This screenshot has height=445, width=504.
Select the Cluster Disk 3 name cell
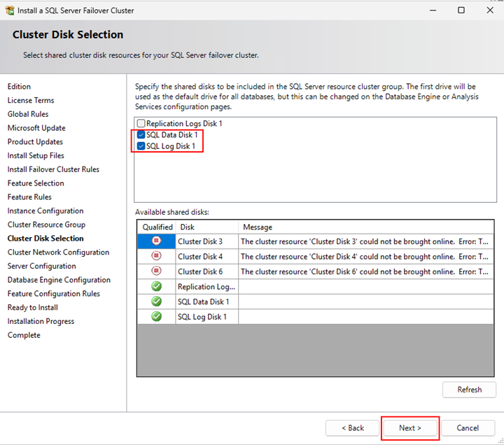coord(207,241)
